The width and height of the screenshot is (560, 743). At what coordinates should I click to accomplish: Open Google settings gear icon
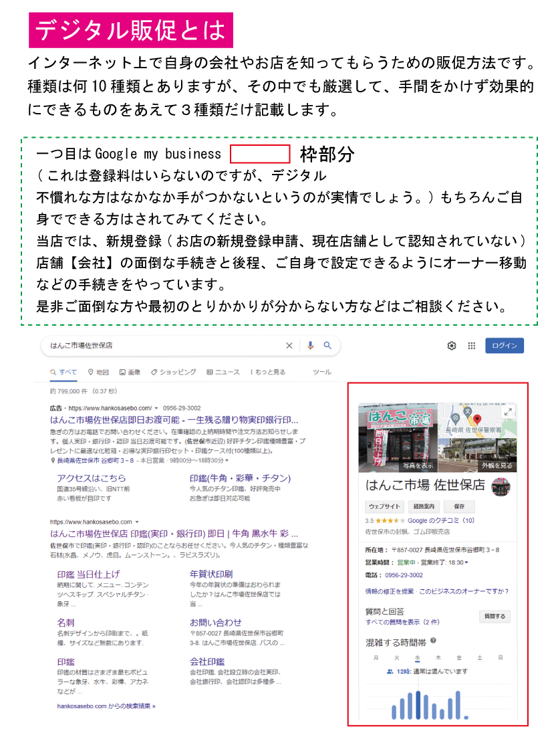pos(452,346)
